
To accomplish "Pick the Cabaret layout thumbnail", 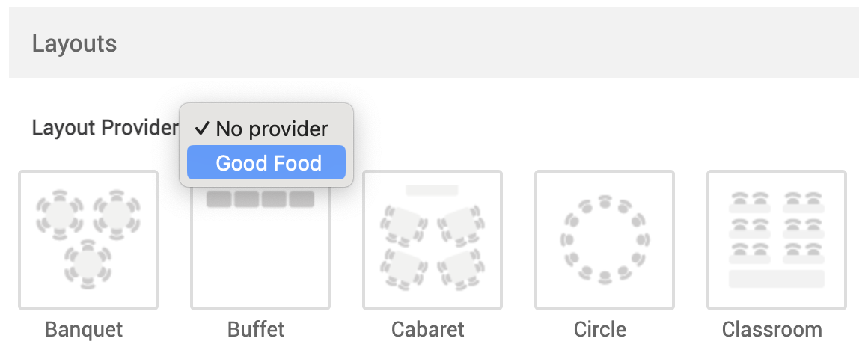I will coord(433,239).
